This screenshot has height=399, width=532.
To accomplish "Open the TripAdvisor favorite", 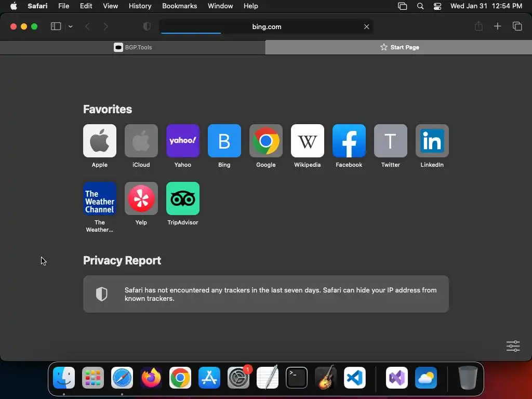I will click(182, 198).
